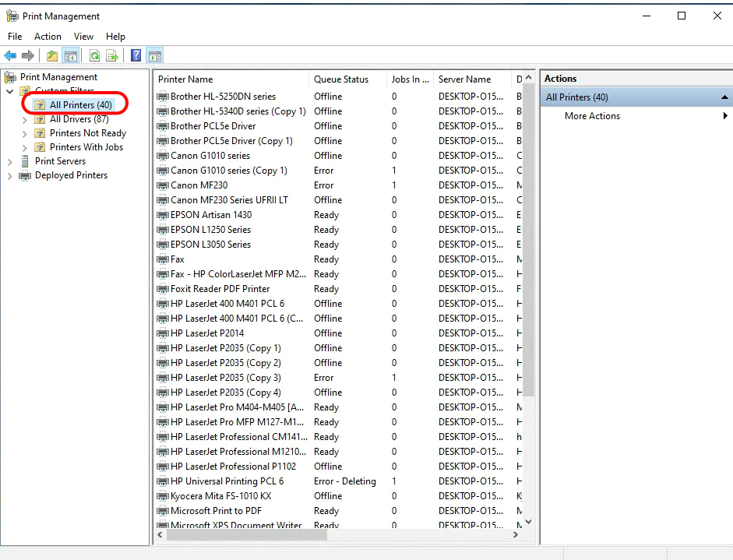
Task: Click the Print Management title bar app icon
Action: tap(12, 16)
